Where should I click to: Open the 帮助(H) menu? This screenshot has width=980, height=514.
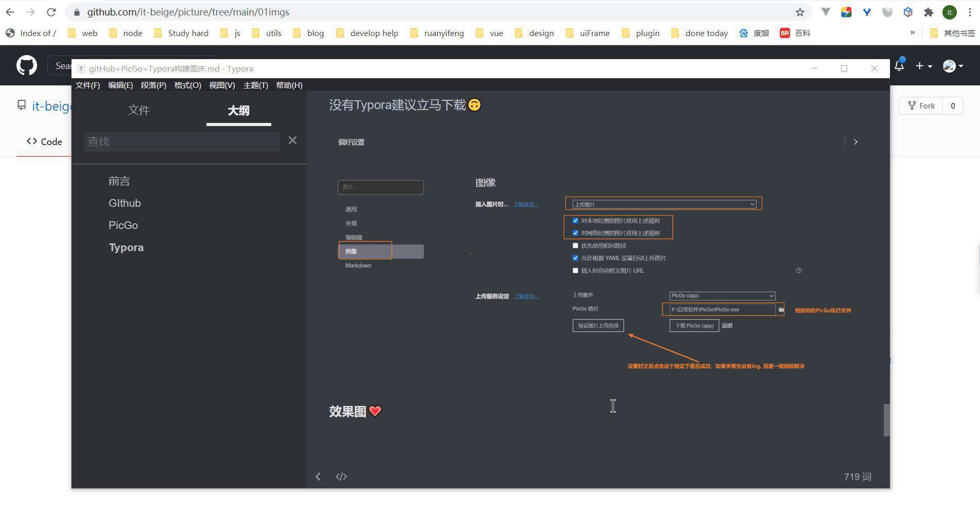coord(289,85)
